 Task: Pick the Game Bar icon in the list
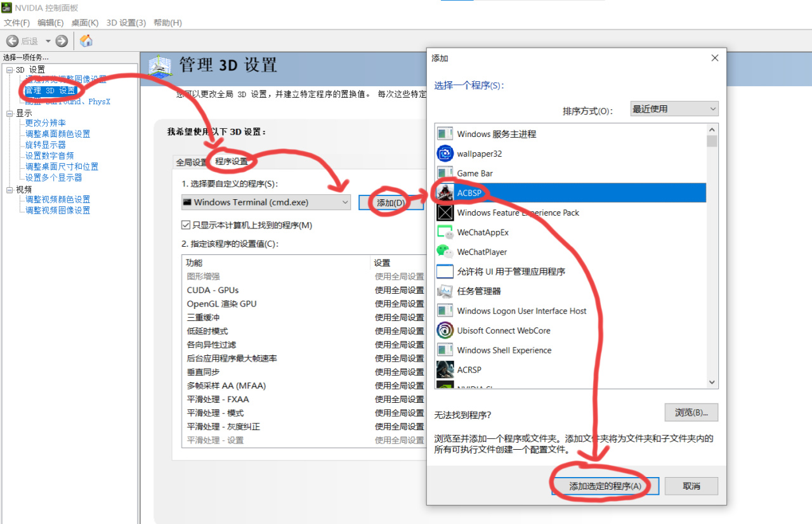tap(445, 173)
